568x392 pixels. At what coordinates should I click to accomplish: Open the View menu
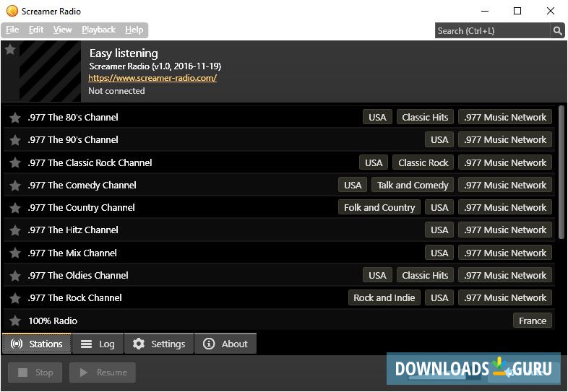[62, 30]
